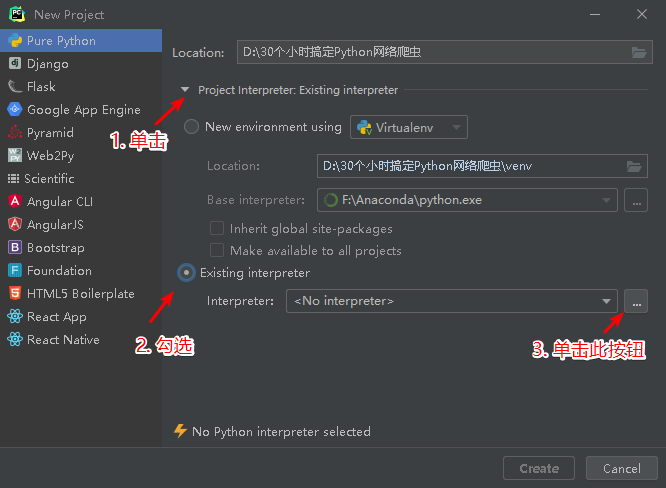
Task: Select the Bootstrap project icon
Action: [15, 248]
